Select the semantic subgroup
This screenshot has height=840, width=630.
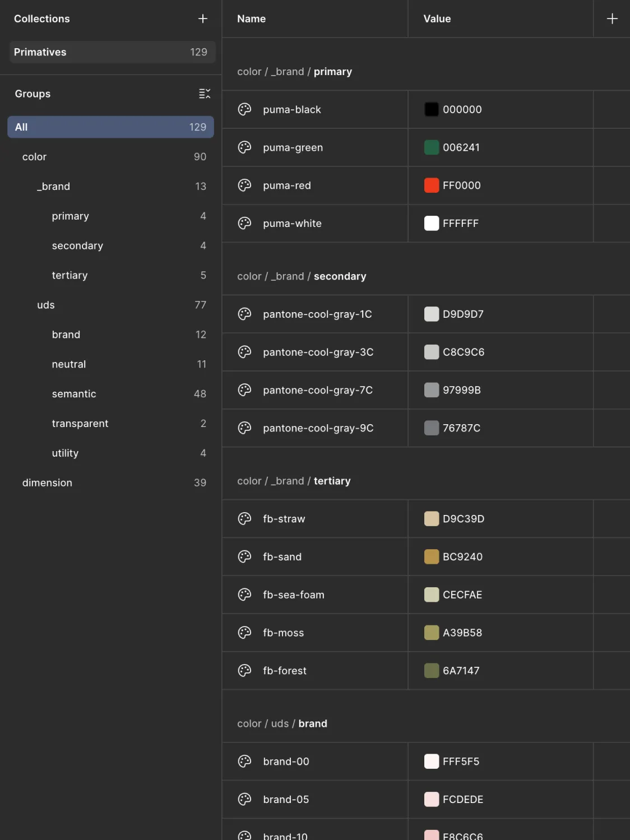74,394
